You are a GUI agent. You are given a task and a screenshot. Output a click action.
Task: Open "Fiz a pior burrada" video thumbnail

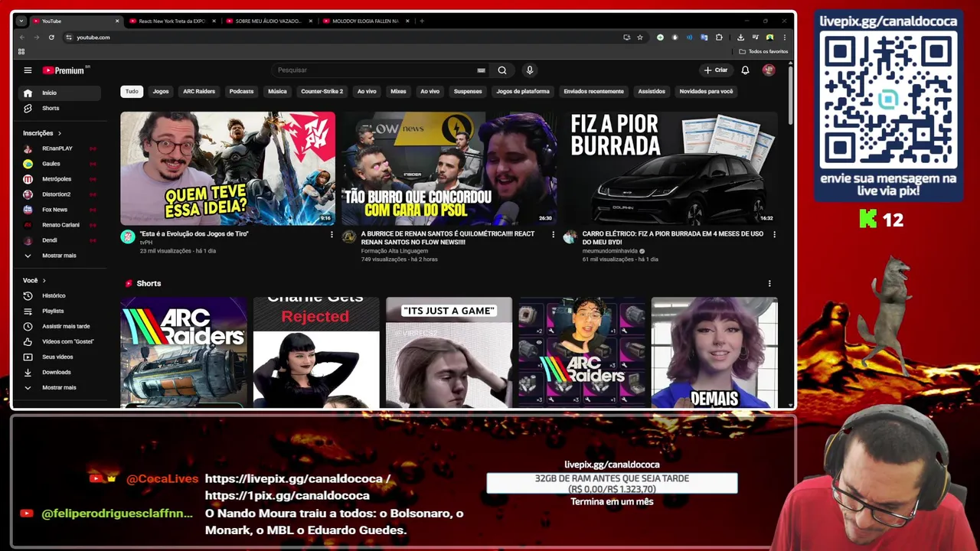[671, 168]
